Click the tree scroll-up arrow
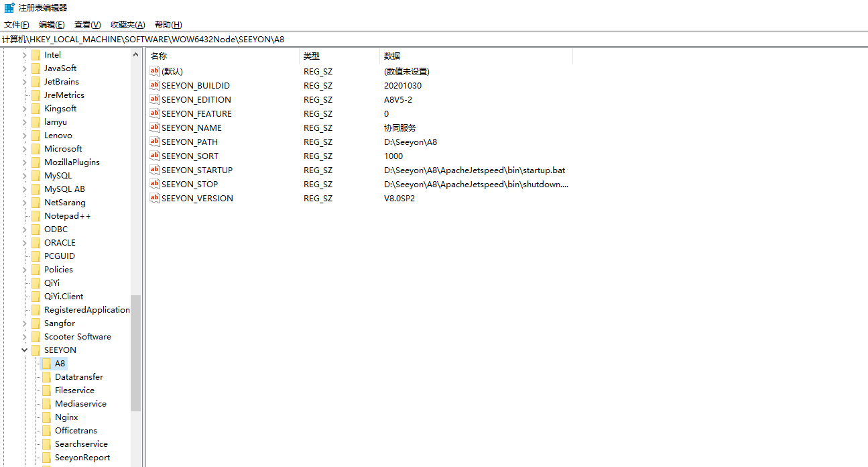This screenshot has height=467, width=868. pos(136,54)
